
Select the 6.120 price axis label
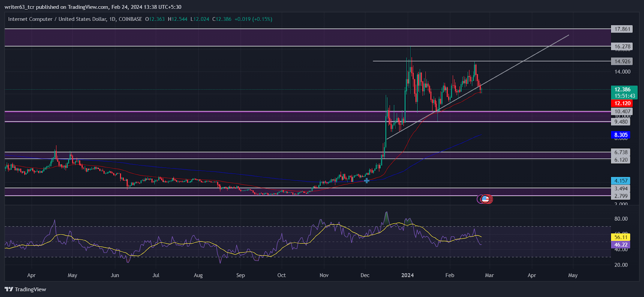pos(621,160)
